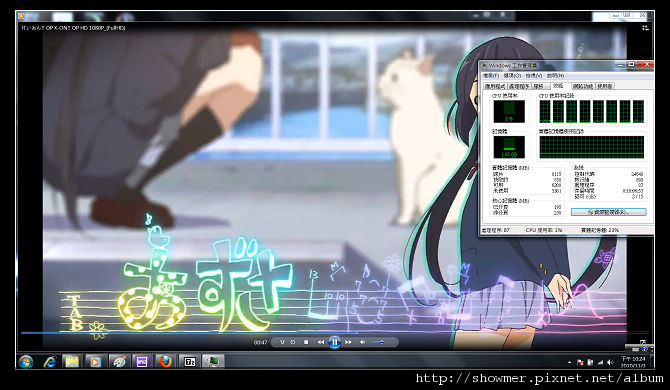Open the View menu in Task Manager

coord(533,76)
